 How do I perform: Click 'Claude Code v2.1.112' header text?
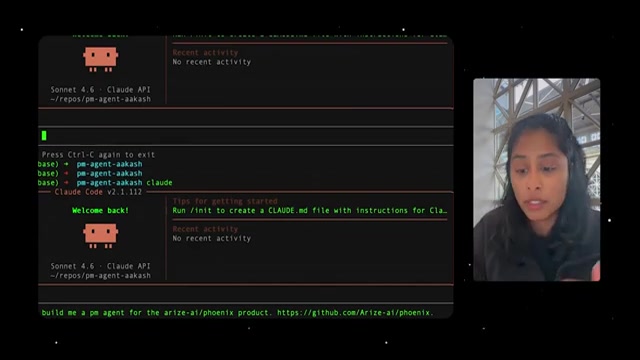[x=98, y=192]
